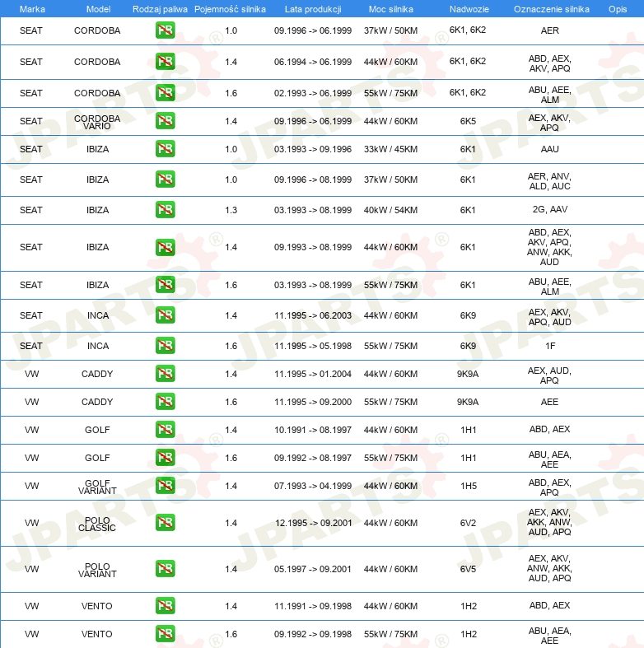644x648 pixels.
Task: Click date range 11.1995 -> 09.2000
Action: tap(313, 402)
